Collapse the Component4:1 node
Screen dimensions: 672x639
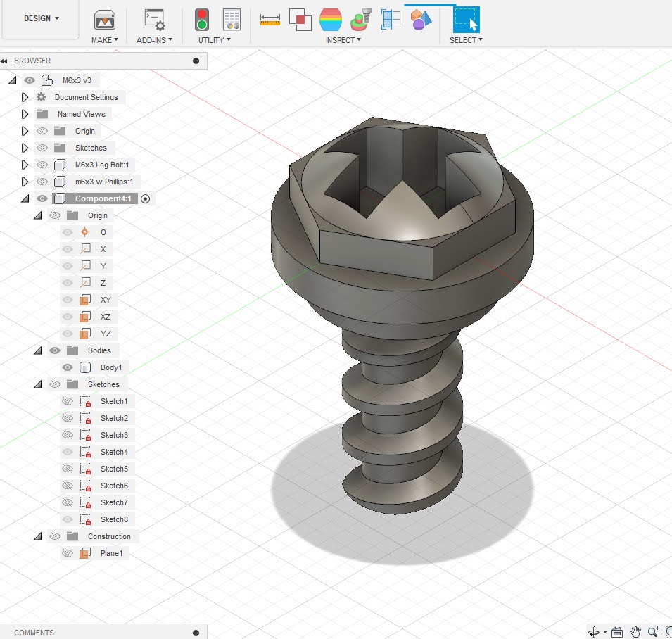25,198
